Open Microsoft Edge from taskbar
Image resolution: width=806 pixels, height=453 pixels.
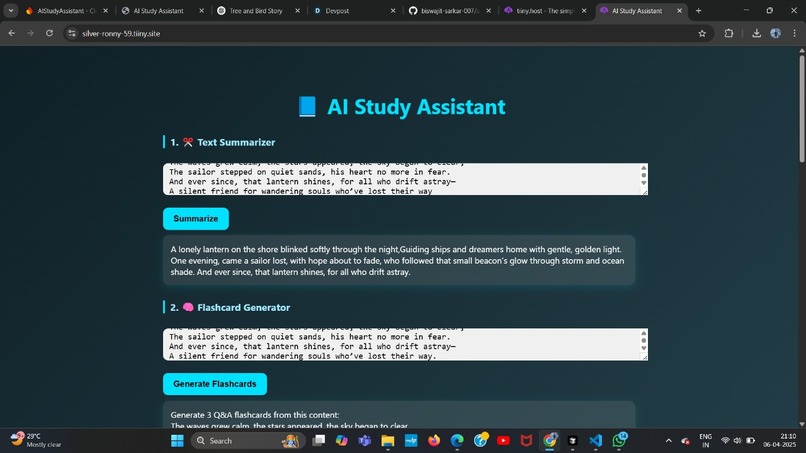click(457, 441)
